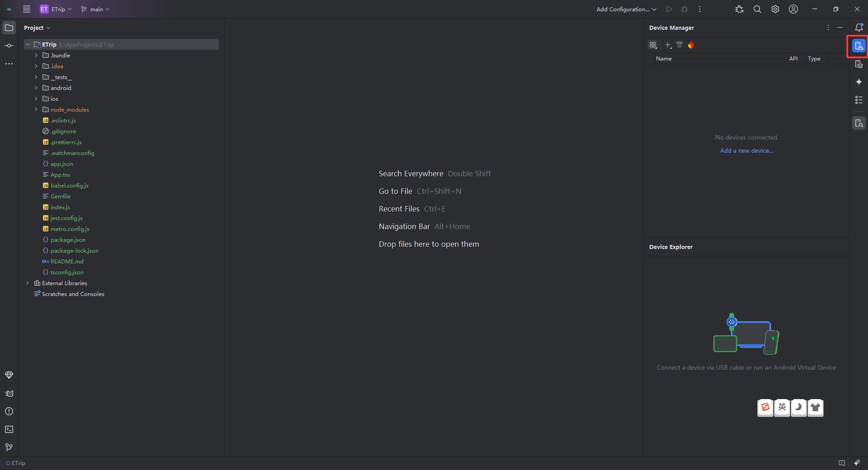This screenshot has height=470, width=868.
Task: Expand the android folder
Action: coord(36,88)
